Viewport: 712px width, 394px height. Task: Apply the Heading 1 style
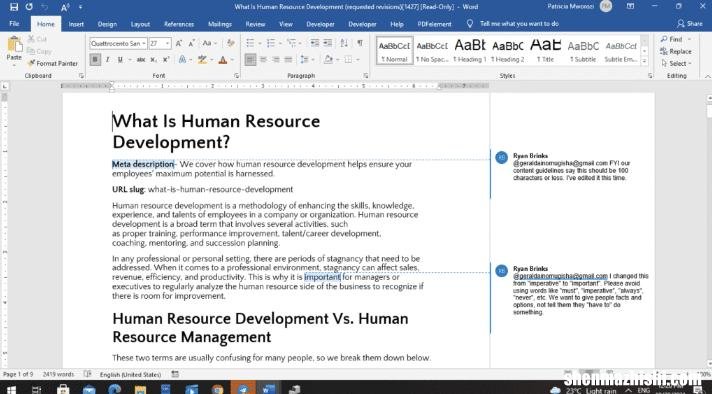[x=470, y=50]
